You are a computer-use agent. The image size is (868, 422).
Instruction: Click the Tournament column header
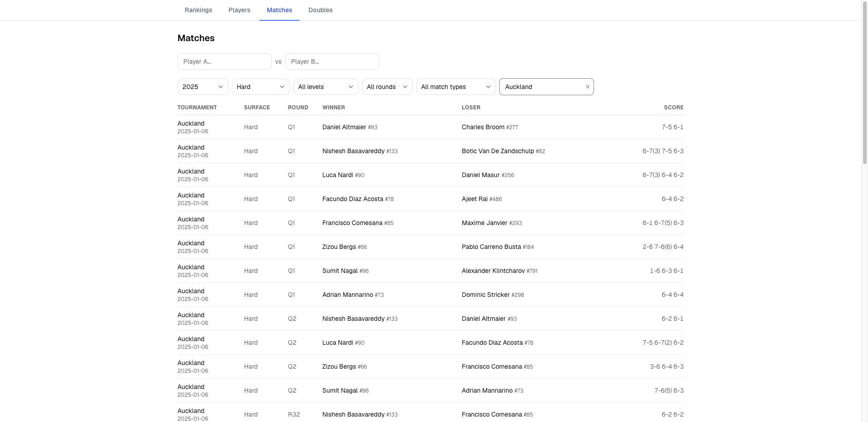(x=197, y=108)
